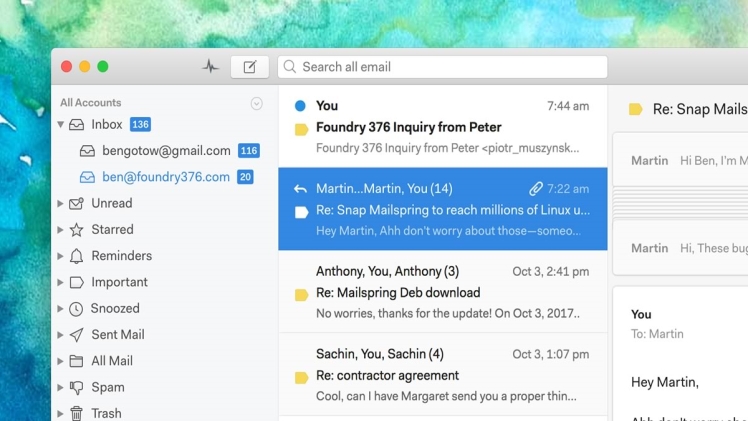Toggle important marker on Mailspring Deb download email
This screenshot has height=421, width=748.
301,295
